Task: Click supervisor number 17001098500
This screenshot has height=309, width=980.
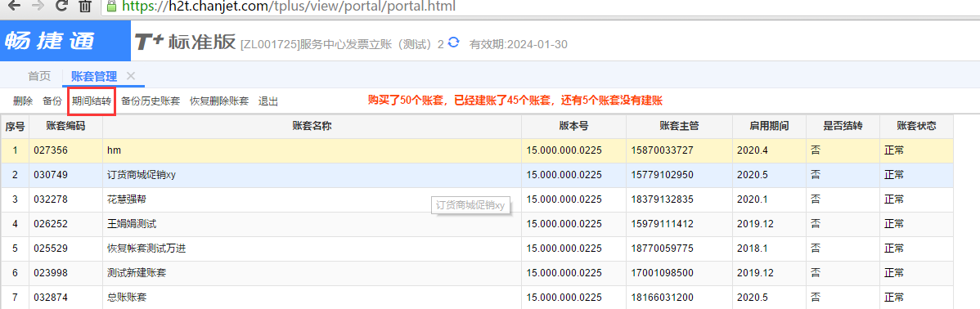Action: pyautogui.click(x=663, y=273)
